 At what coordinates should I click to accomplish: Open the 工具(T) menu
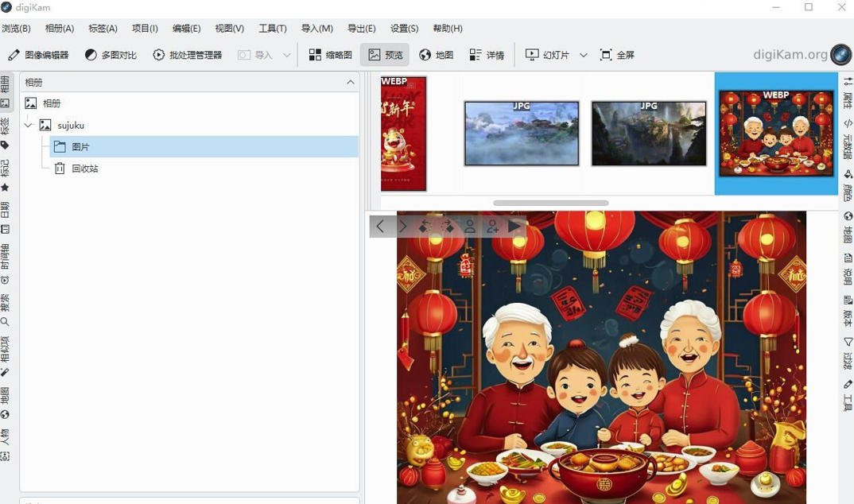pyautogui.click(x=272, y=29)
